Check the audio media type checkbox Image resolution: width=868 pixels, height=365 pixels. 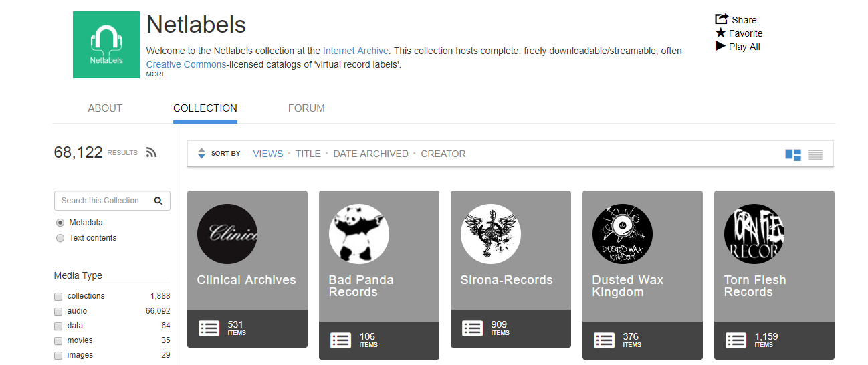tap(58, 311)
